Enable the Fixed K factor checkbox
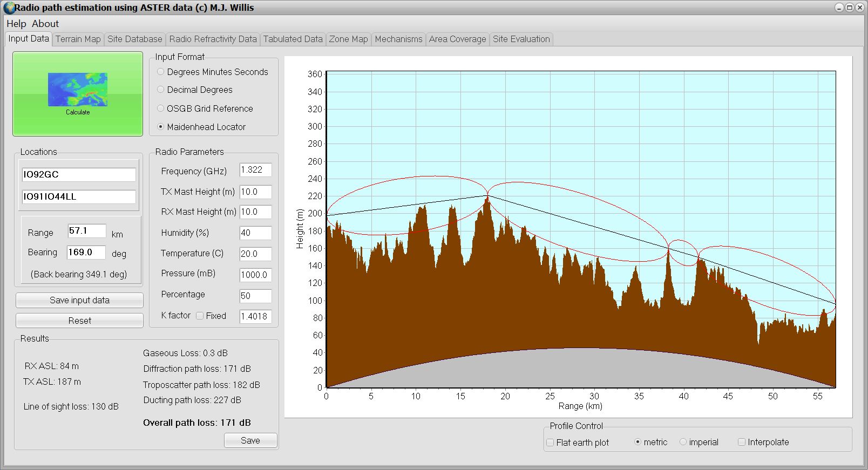This screenshot has height=470, width=868. (200, 316)
